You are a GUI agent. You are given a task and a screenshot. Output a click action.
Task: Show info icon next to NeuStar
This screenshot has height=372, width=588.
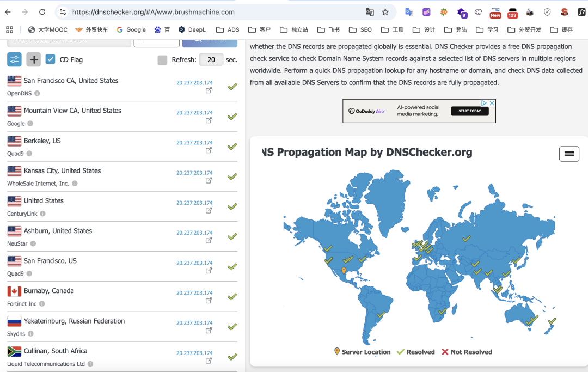point(33,243)
